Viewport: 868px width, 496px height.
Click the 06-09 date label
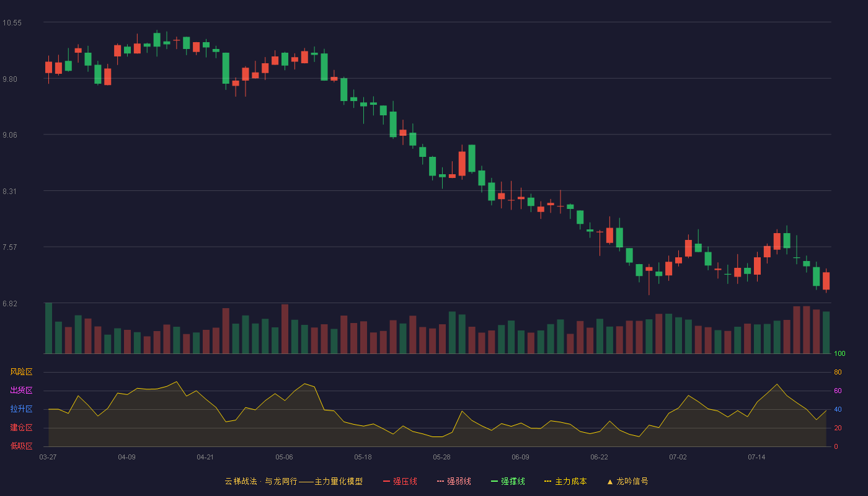point(520,457)
